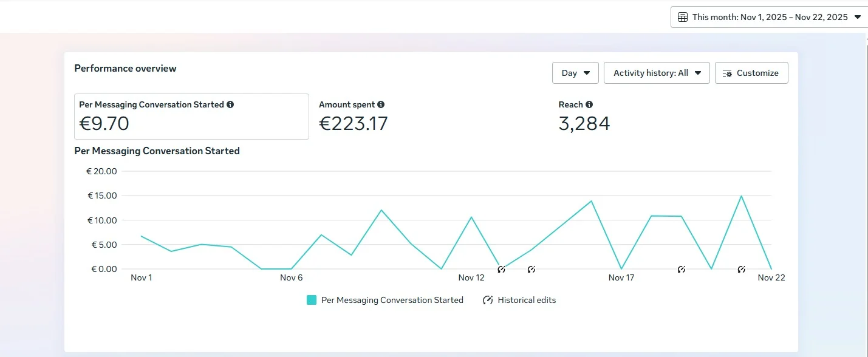Click the info icon next to Reach

tap(589, 104)
